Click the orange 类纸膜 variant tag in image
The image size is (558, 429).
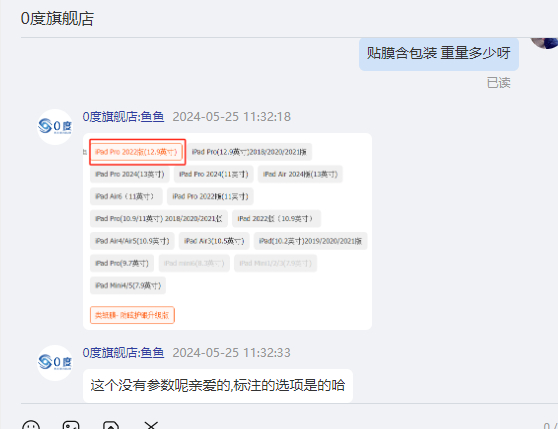[x=132, y=315]
